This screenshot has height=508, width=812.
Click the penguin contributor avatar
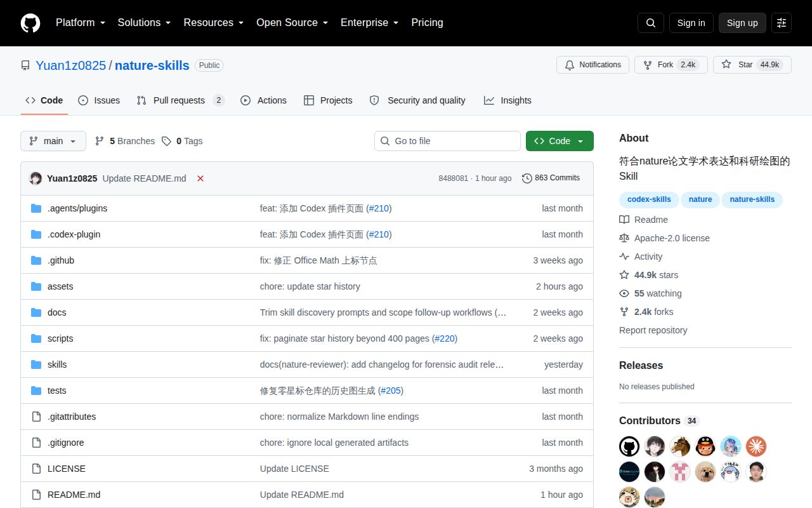click(705, 446)
